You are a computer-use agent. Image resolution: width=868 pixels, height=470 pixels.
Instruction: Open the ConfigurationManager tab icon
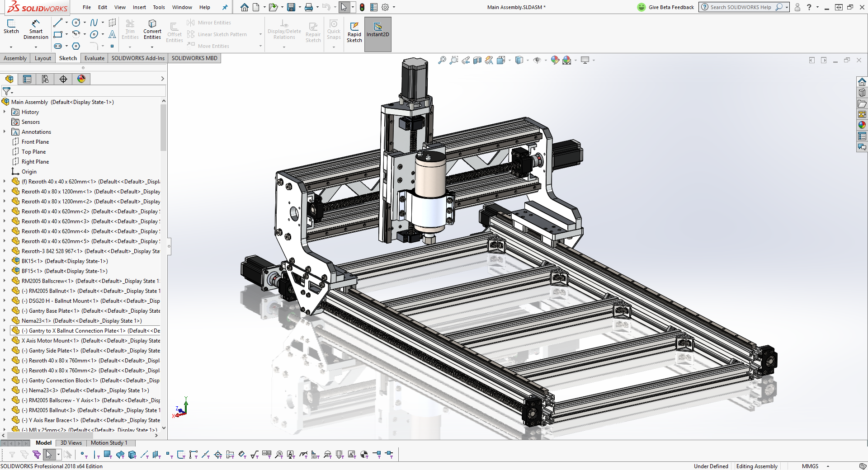coord(45,79)
